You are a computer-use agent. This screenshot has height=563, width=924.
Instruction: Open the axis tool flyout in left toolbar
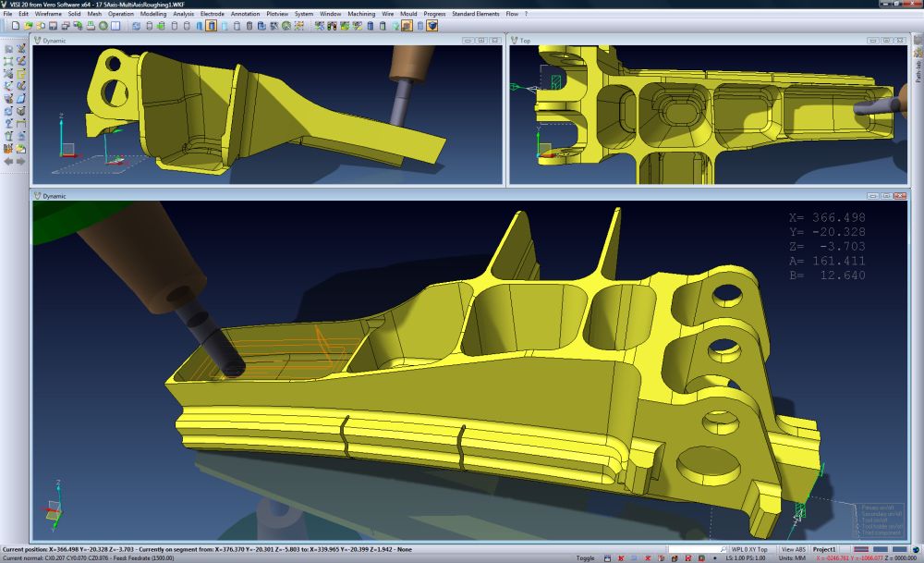tap(8, 85)
